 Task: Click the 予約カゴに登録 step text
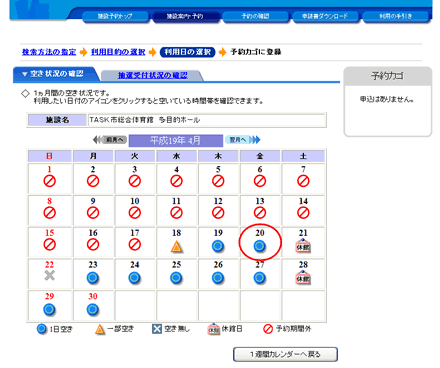(x=256, y=52)
